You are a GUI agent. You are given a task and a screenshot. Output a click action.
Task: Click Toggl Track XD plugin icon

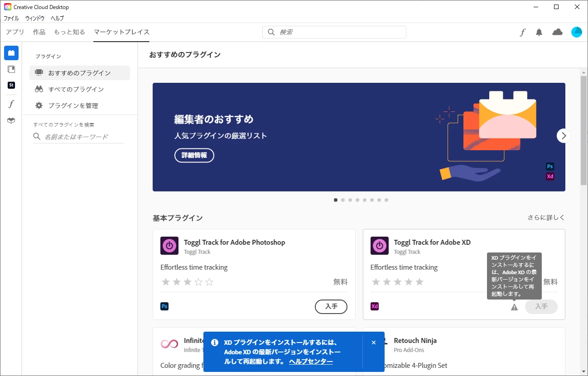pos(380,246)
